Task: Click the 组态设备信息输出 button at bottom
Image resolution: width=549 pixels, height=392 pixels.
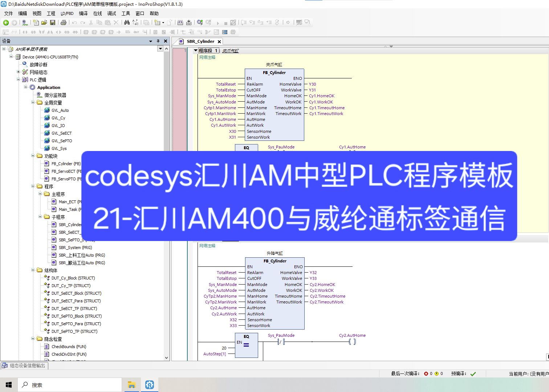Action: click(x=25, y=366)
